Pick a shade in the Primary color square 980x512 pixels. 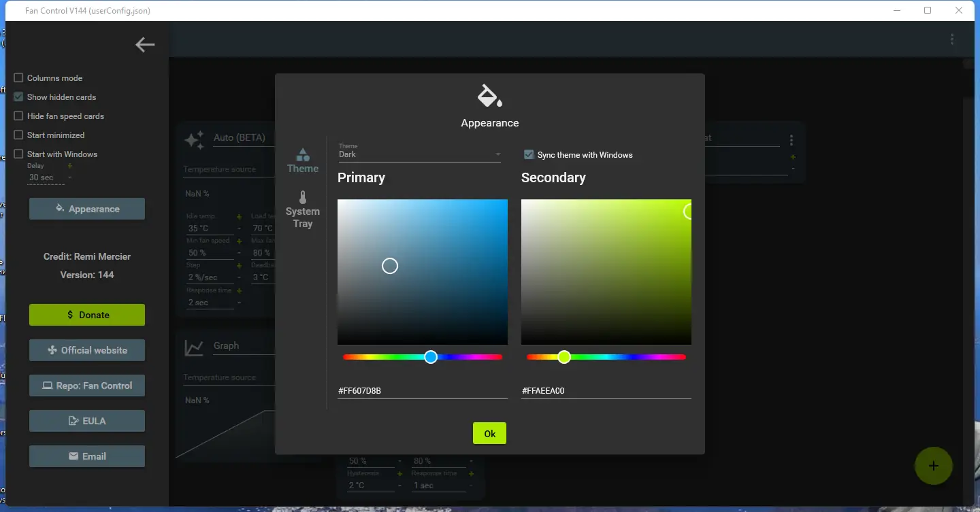point(423,272)
